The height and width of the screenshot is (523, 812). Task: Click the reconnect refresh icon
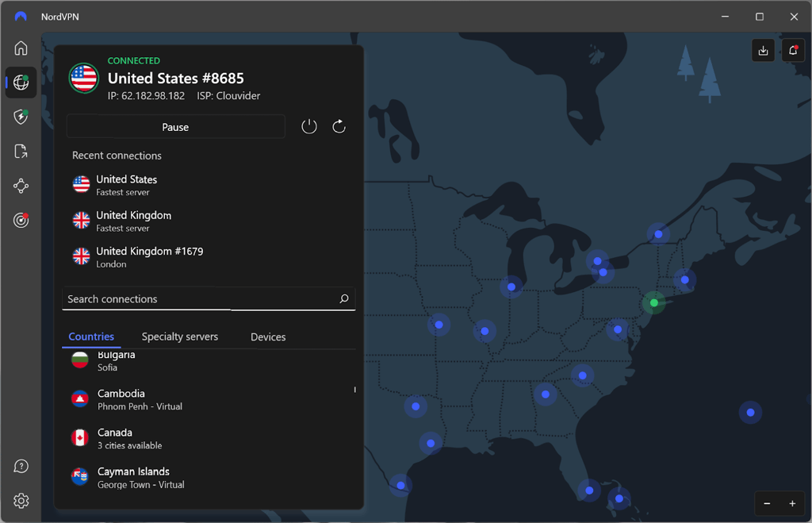[x=339, y=126]
